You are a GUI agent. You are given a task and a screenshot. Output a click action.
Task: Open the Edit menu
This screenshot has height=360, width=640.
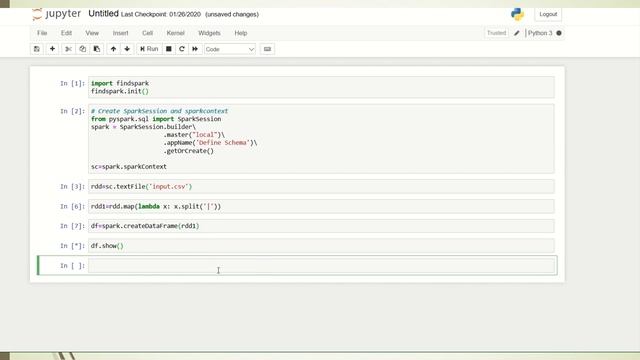66,33
